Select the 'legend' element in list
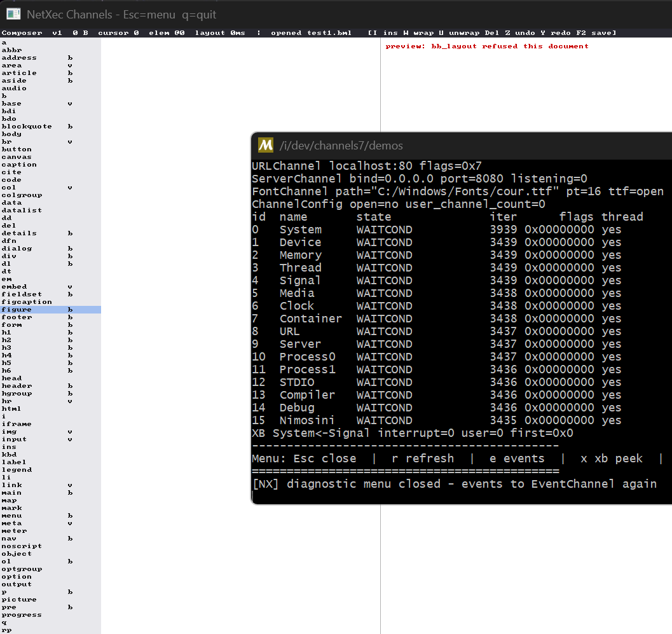This screenshot has height=634, width=672. (51, 470)
